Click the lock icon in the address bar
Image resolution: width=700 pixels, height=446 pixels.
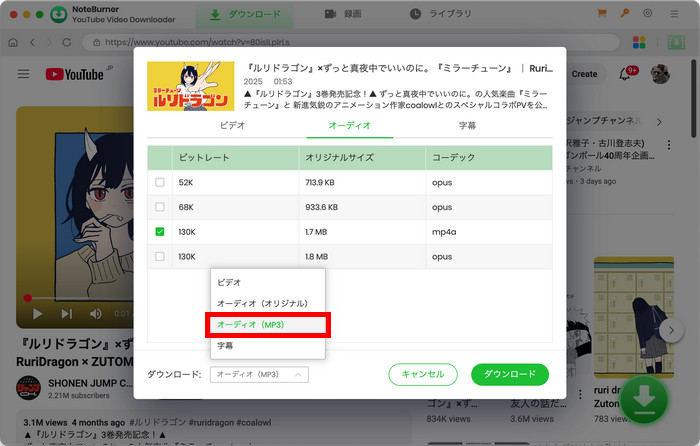pos(96,42)
